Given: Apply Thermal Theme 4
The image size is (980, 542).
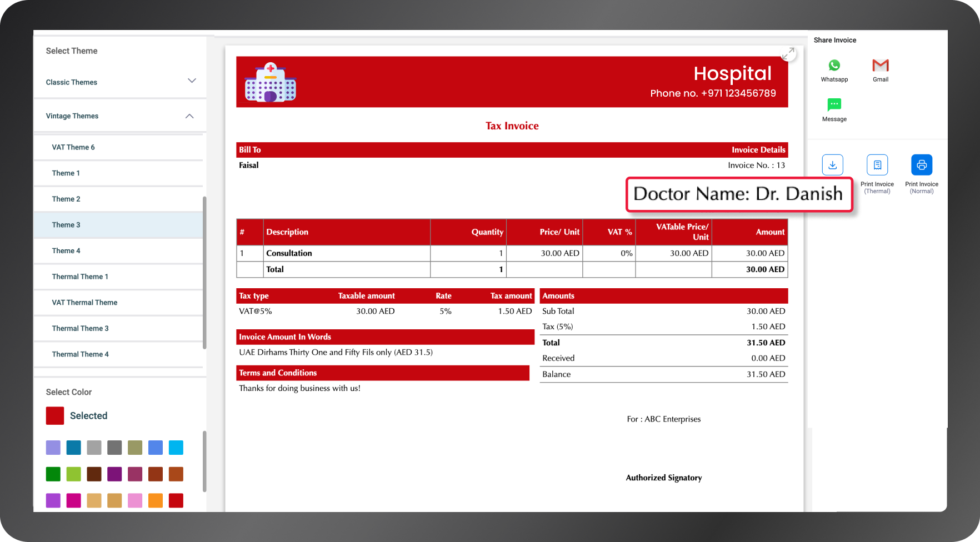Looking at the screenshot, I should [118, 354].
